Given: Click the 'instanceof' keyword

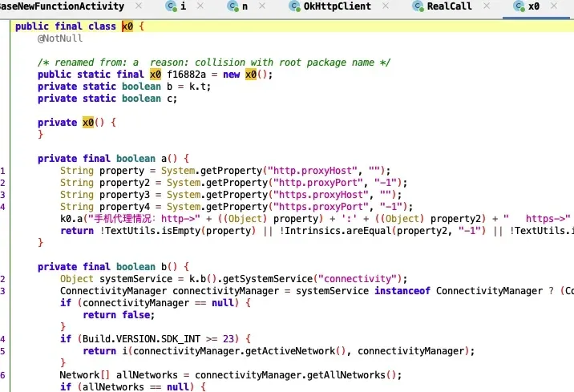Looking at the screenshot, I should [402, 291].
